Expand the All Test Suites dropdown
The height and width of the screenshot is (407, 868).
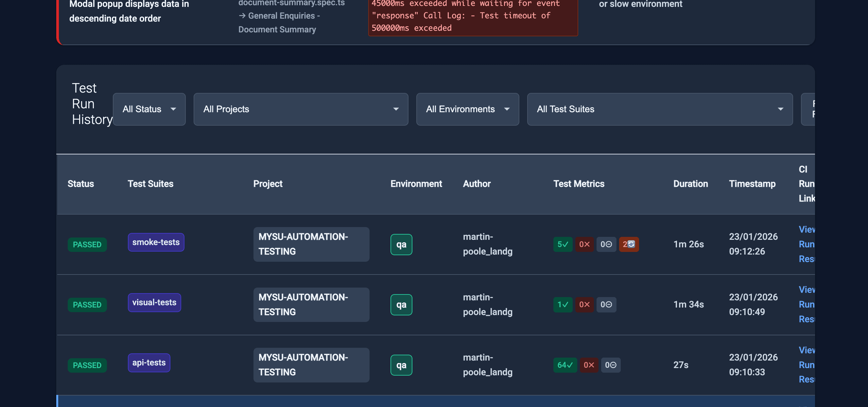[x=660, y=109]
